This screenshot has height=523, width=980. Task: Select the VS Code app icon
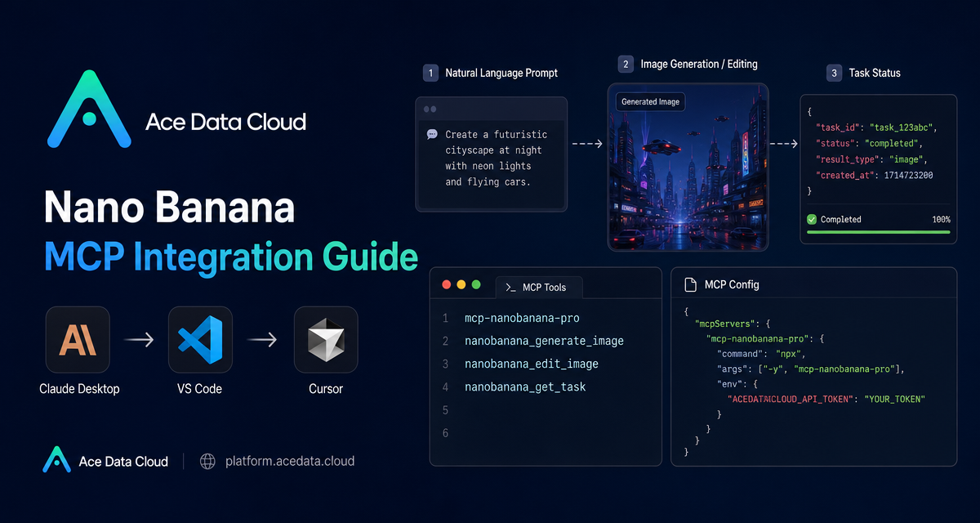(200, 339)
